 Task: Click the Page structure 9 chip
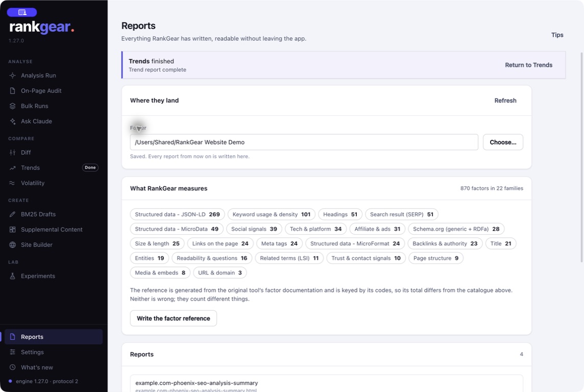click(x=436, y=258)
